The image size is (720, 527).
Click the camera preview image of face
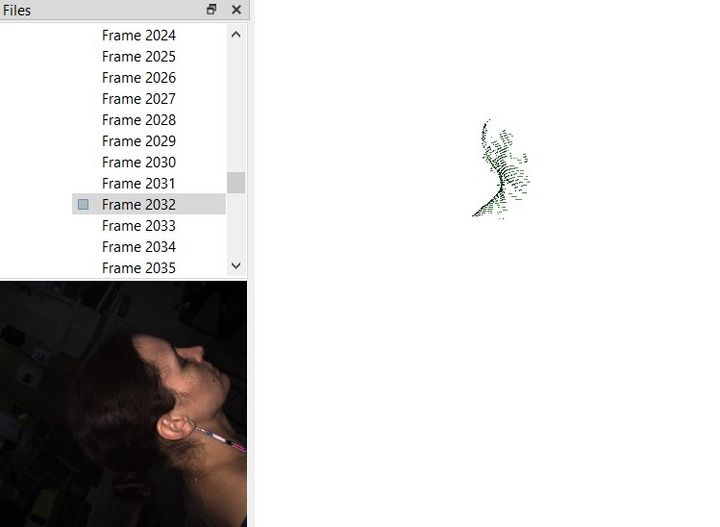(x=123, y=403)
